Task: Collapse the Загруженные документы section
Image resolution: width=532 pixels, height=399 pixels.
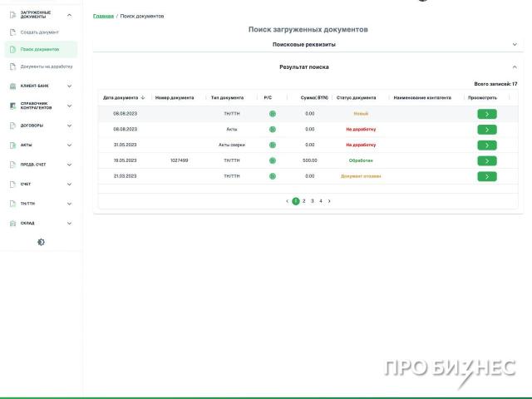Action: 69,15
